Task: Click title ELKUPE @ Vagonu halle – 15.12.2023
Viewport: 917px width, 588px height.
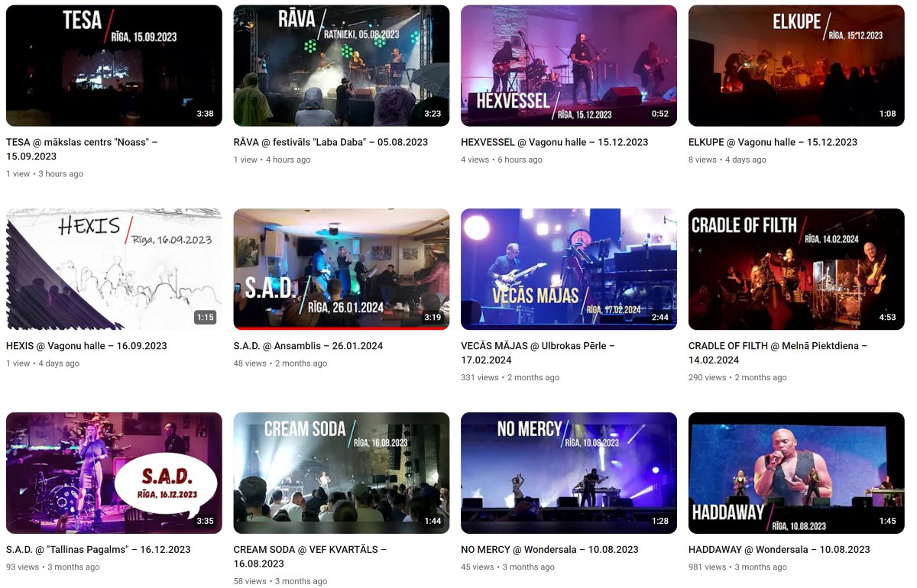Action: click(773, 142)
